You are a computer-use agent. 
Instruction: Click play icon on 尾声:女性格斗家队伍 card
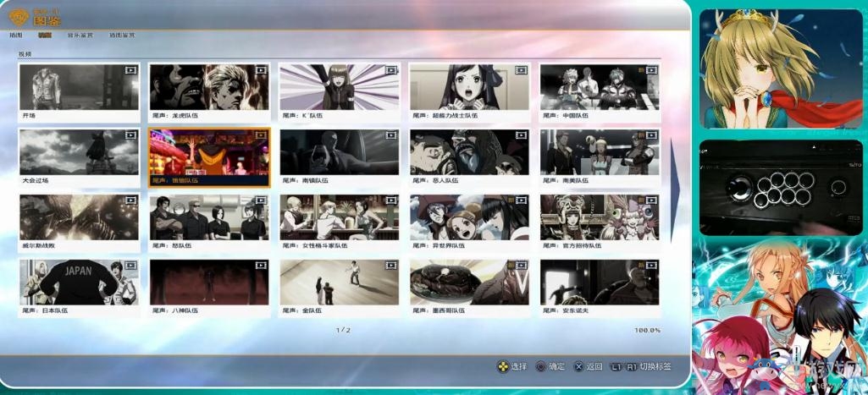(391, 200)
